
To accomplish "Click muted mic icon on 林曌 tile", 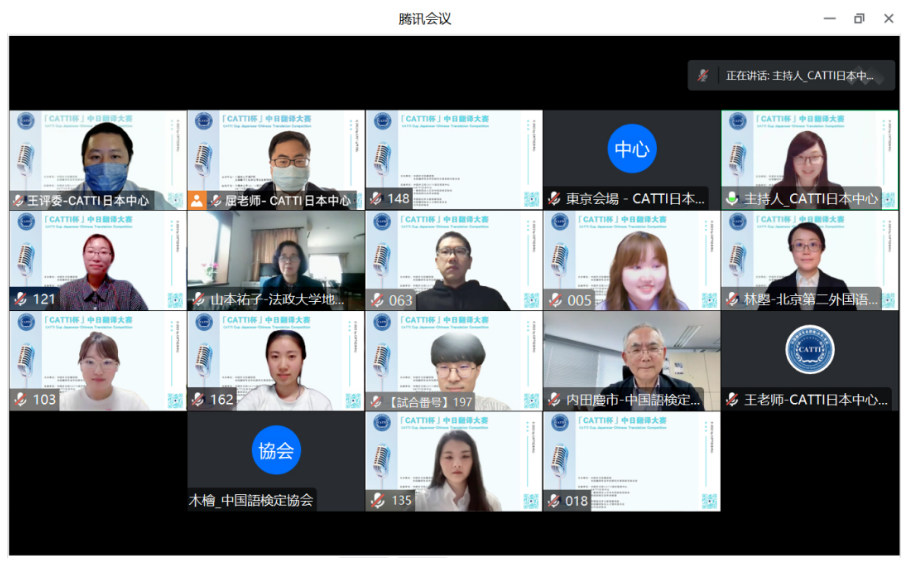I will pos(732,299).
